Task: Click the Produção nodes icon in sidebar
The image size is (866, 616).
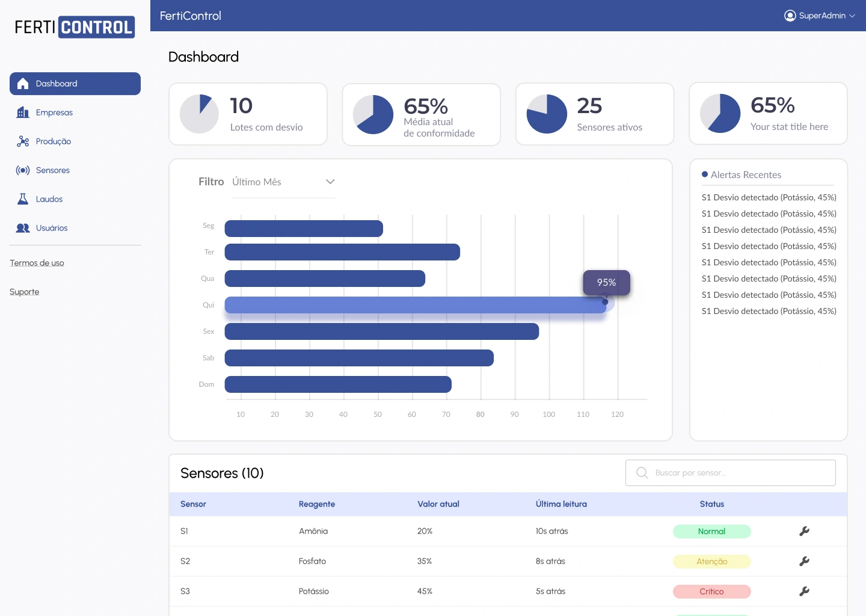Action: click(23, 141)
